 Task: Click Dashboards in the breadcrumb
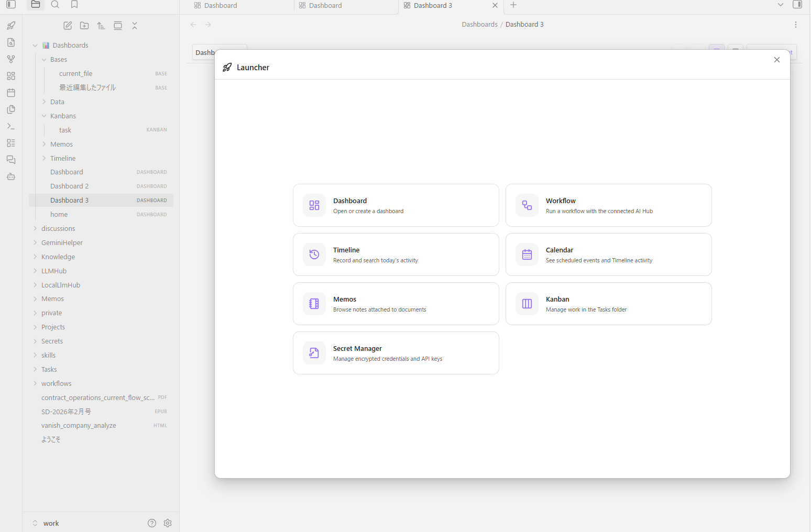coord(479,25)
